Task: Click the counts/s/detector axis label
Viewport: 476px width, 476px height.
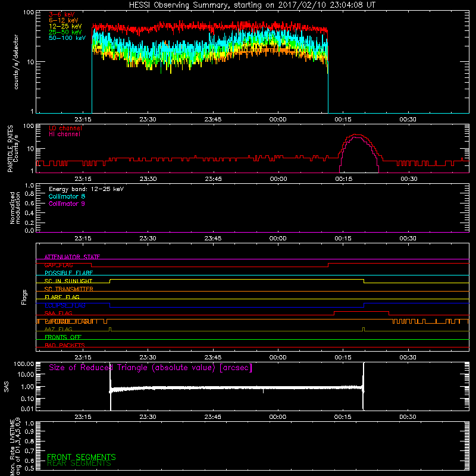Action: pos(16,62)
